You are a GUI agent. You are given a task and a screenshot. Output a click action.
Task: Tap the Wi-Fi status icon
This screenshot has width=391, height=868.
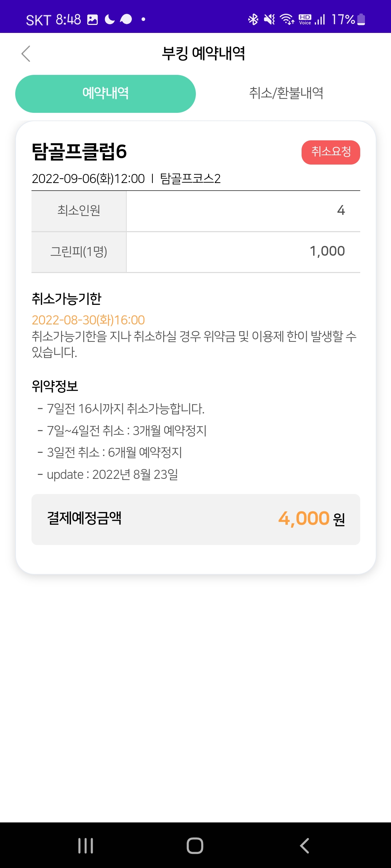[287, 19]
